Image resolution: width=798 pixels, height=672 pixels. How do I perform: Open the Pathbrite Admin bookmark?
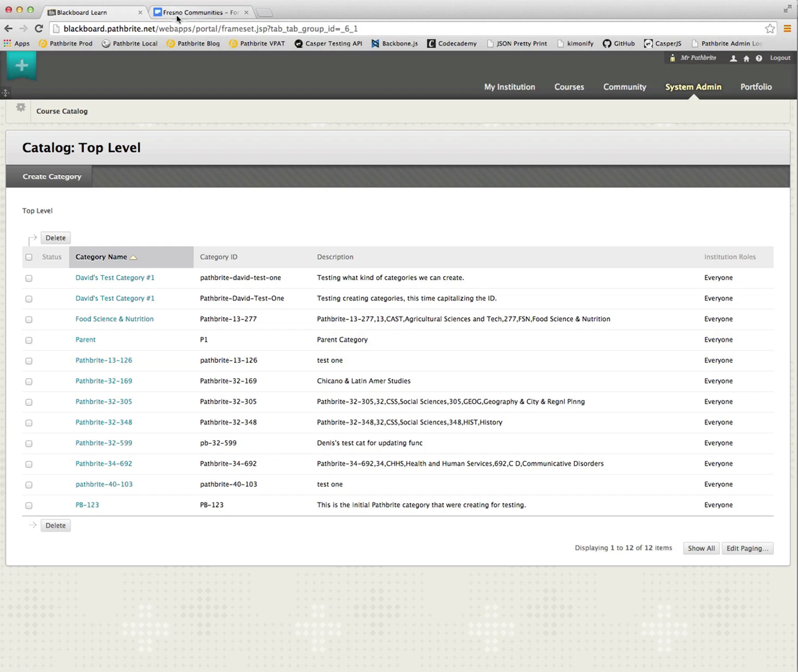pos(727,44)
